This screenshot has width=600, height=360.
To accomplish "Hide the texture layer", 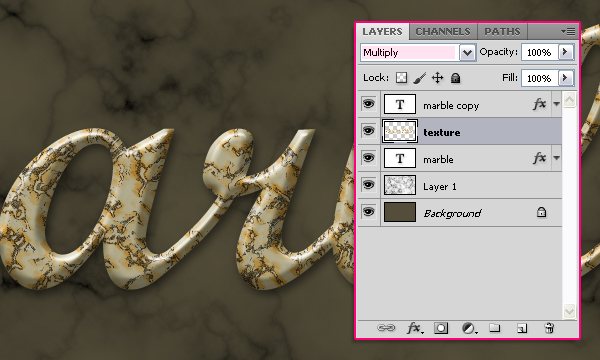I will coord(368,131).
